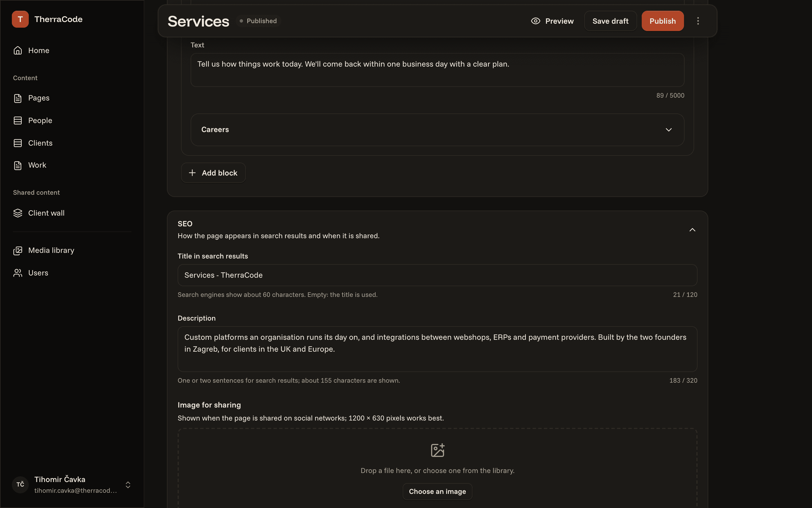
Task: Open the account switcher chevrons
Action: point(128,485)
